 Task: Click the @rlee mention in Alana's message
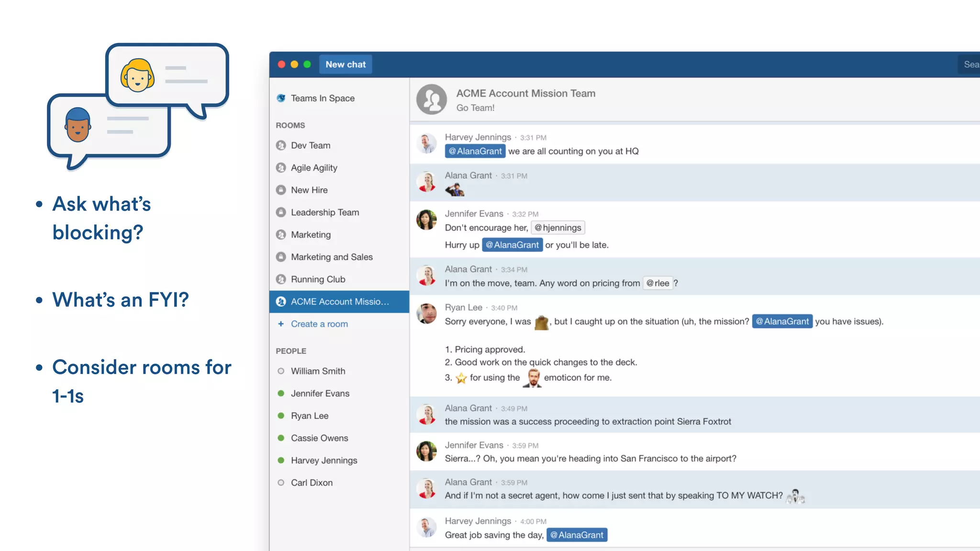point(658,283)
